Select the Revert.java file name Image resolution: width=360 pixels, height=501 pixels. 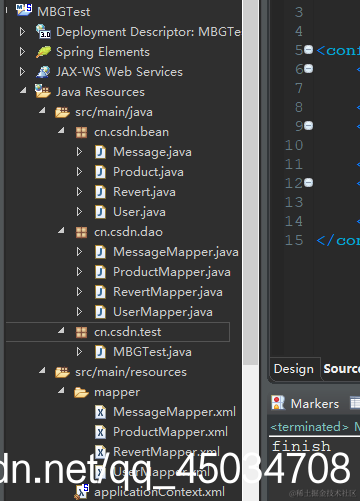coord(144,192)
